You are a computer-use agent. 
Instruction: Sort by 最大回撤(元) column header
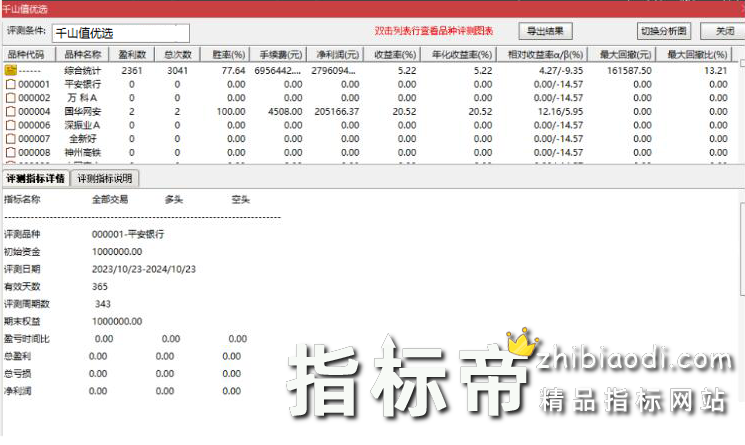click(x=622, y=55)
